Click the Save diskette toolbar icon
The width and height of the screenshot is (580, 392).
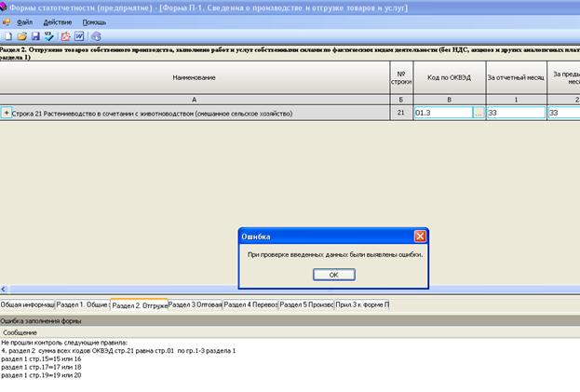[x=34, y=36]
